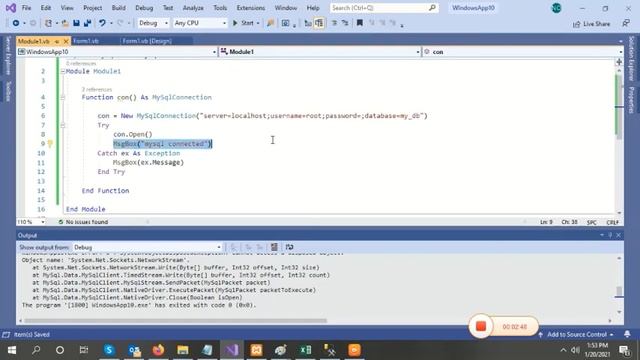Close the Output panel
The height and width of the screenshot is (360, 640).
pyautogui.click(x=619, y=235)
